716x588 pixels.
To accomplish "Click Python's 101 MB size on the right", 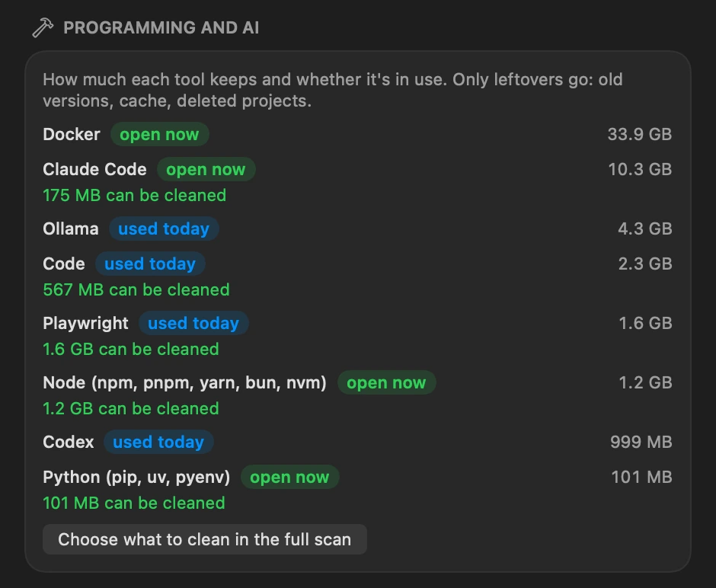I will pos(641,477).
